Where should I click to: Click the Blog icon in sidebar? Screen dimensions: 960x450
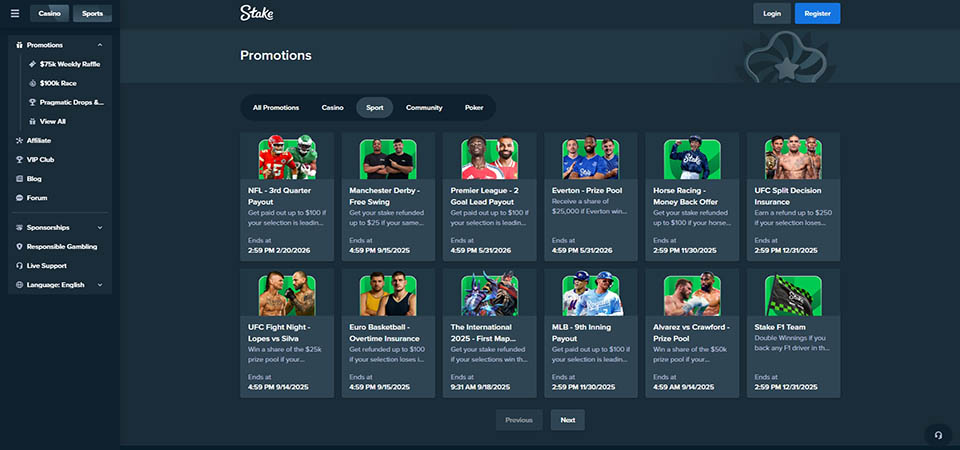click(20, 179)
